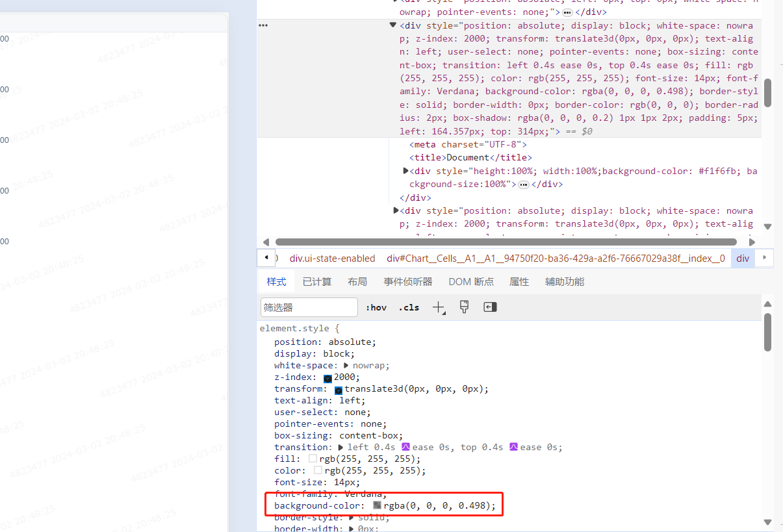
Task: Open the rendering emulation paintbrush icon
Action: [464, 307]
